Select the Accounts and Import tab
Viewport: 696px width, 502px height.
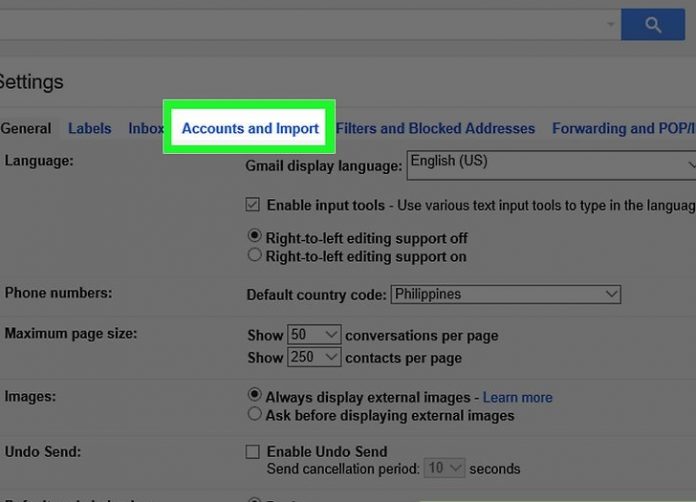click(250, 128)
